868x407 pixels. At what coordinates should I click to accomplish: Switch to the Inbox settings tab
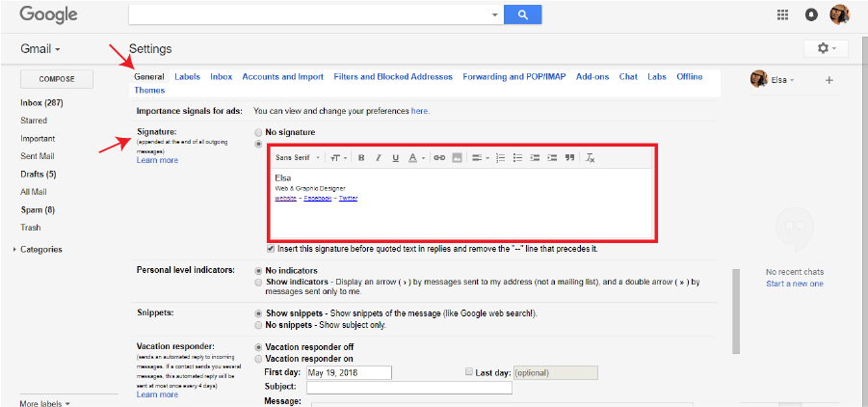222,77
